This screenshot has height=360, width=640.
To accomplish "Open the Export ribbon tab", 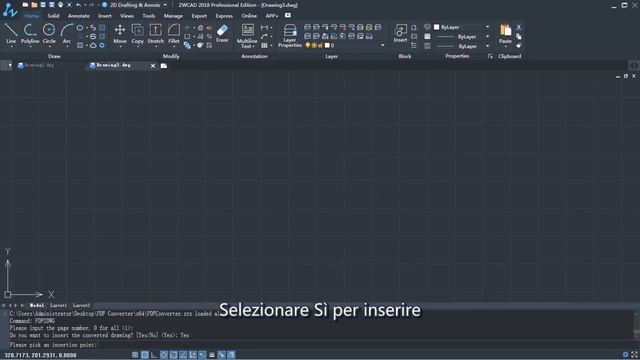I will pos(199,16).
